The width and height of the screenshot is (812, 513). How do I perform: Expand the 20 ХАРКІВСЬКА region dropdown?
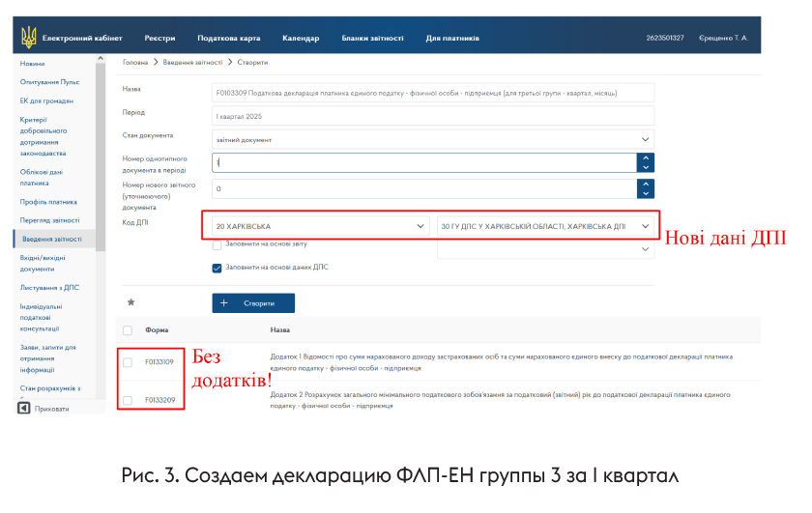click(x=320, y=226)
